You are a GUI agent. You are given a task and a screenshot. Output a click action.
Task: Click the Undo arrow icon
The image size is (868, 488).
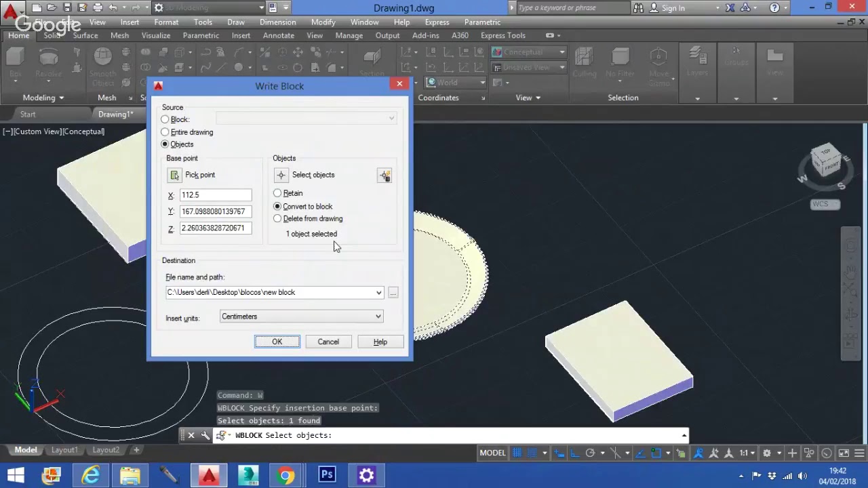click(x=113, y=8)
